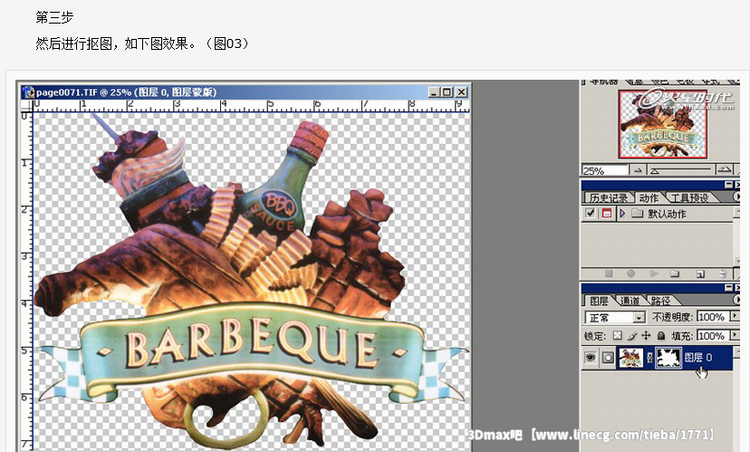Toggle dialog control icon for 默认动作
This screenshot has height=452, width=750.
(607, 213)
